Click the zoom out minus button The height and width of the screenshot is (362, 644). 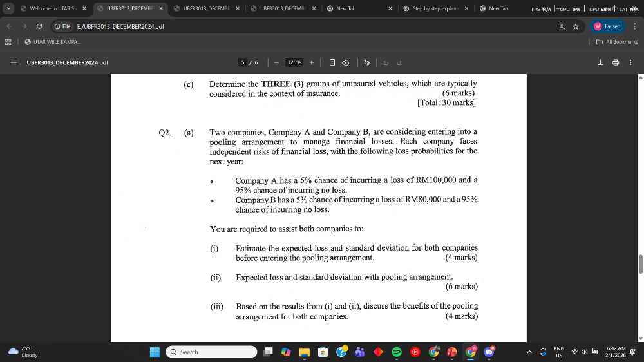pyautogui.click(x=276, y=62)
